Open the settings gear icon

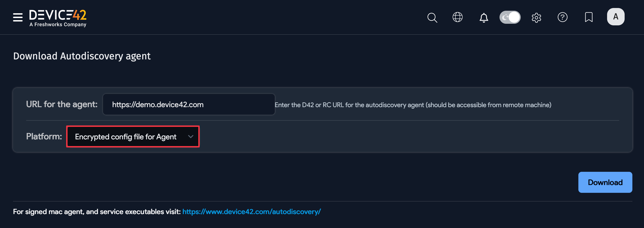[536, 17]
